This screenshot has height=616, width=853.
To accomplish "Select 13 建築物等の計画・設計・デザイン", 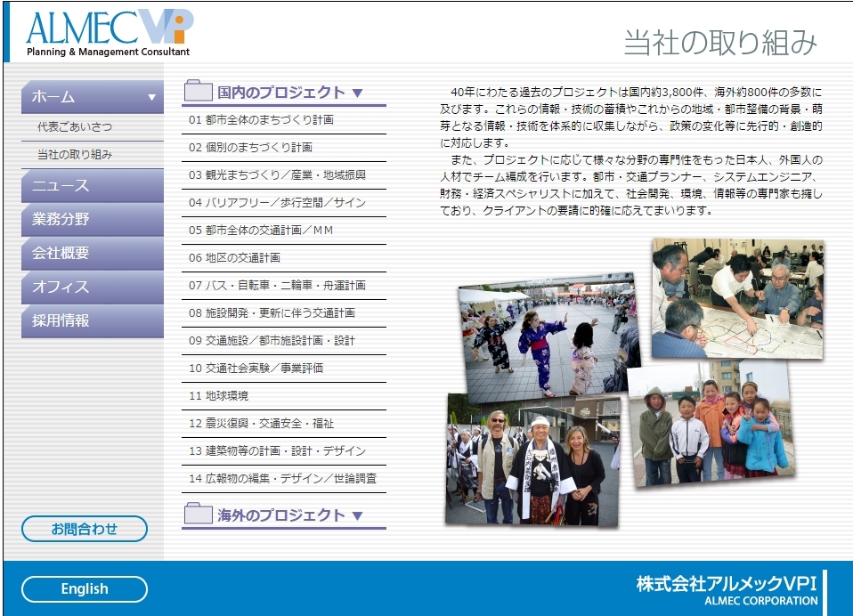I will pos(284,451).
